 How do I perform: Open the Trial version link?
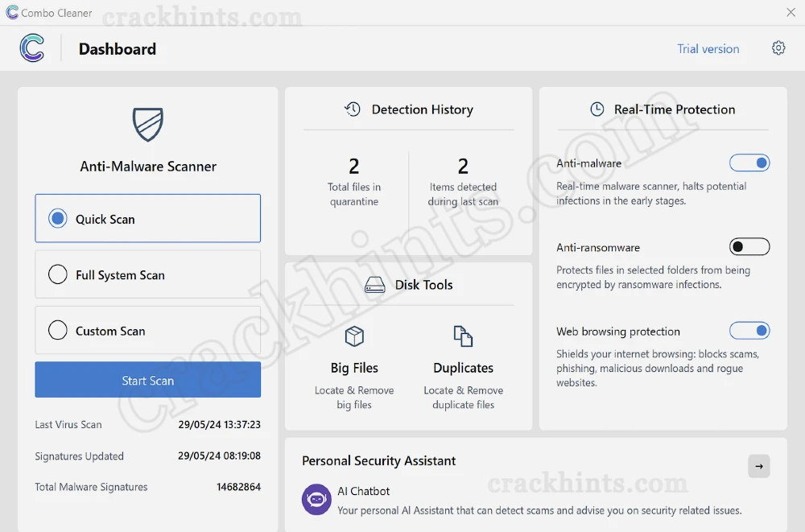click(708, 48)
